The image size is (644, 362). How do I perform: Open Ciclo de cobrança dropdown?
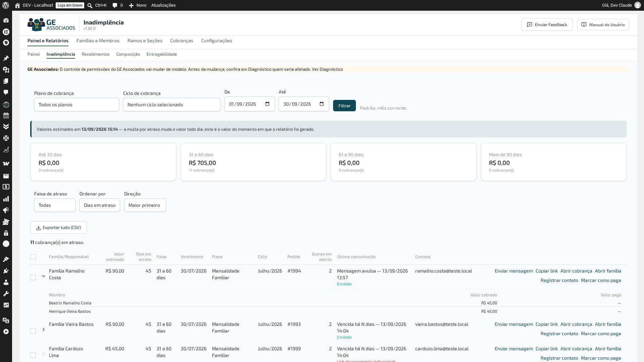[x=172, y=105]
